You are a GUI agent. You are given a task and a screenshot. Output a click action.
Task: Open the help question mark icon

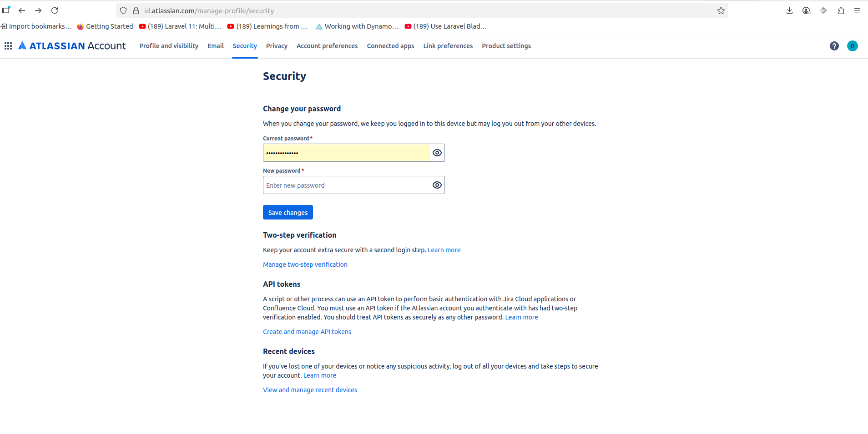tap(834, 46)
